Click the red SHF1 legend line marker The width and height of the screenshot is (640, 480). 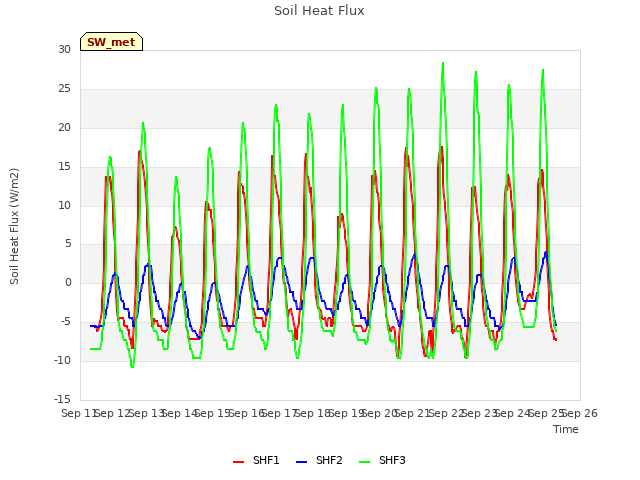click(238, 462)
